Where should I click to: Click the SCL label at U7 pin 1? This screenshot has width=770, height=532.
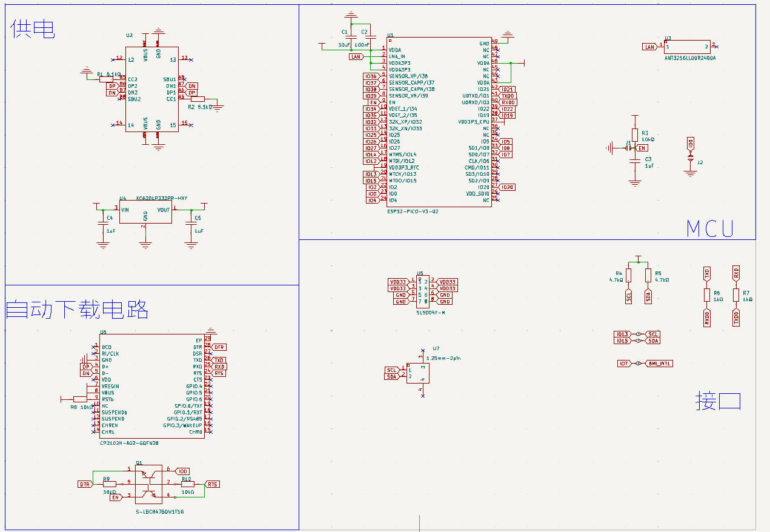click(x=392, y=370)
